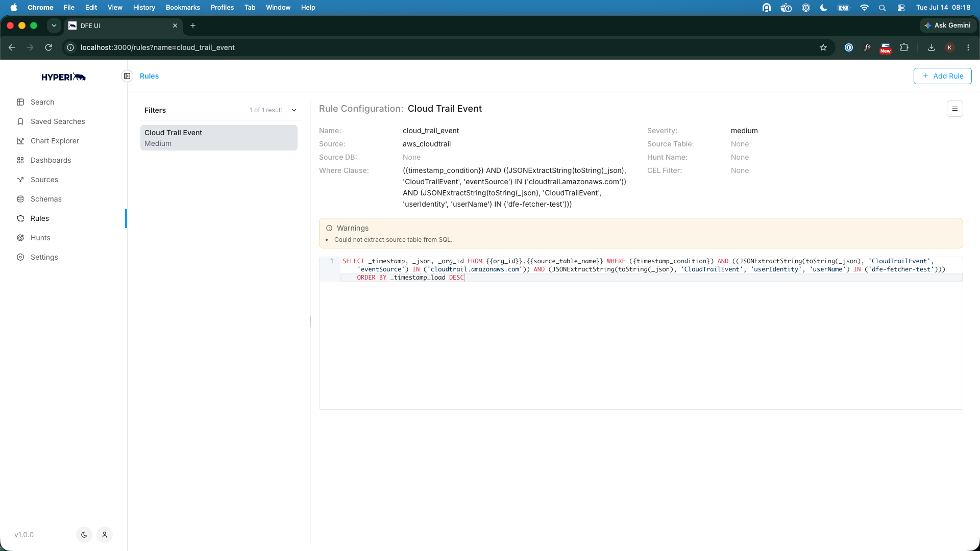The width and height of the screenshot is (980, 551).
Task: Click the '1 of 1 result' text
Action: click(x=266, y=110)
